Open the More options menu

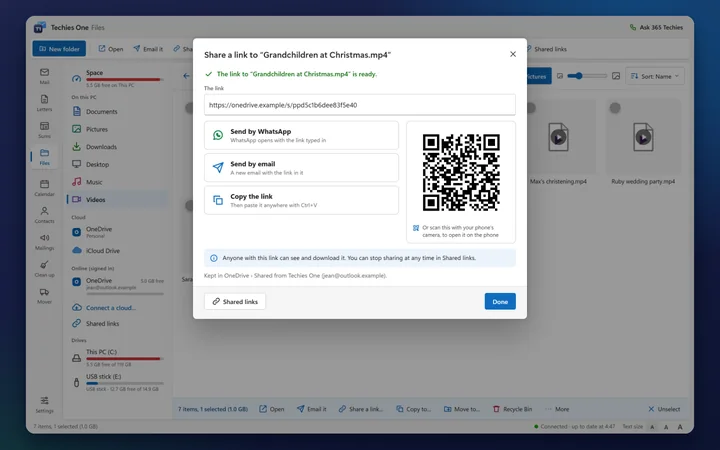pos(557,409)
